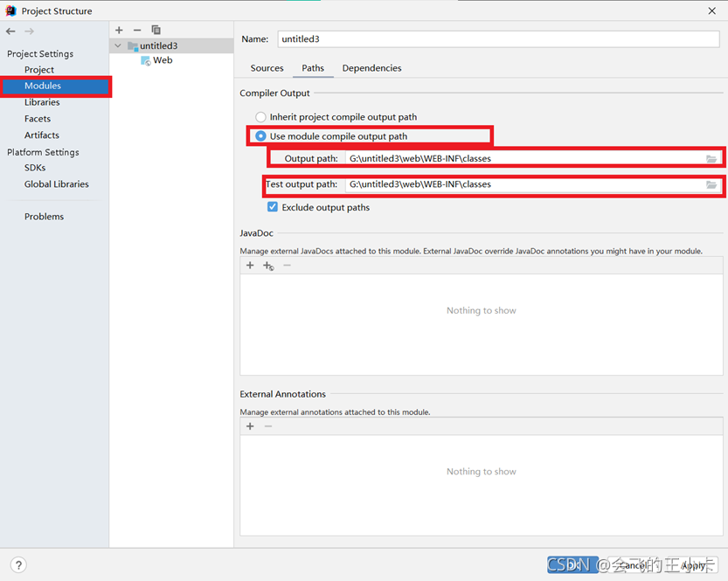Open Problems in the sidebar
The image size is (728, 581).
click(44, 217)
